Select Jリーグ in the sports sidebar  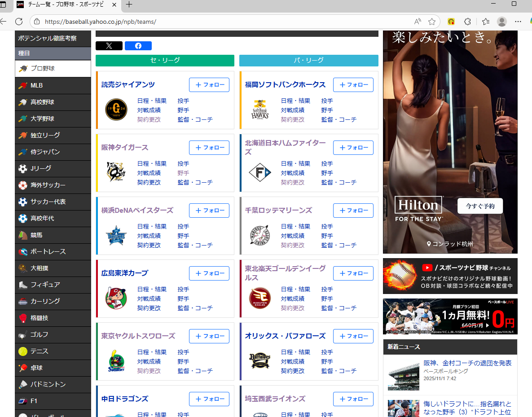click(x=41, y=168)
